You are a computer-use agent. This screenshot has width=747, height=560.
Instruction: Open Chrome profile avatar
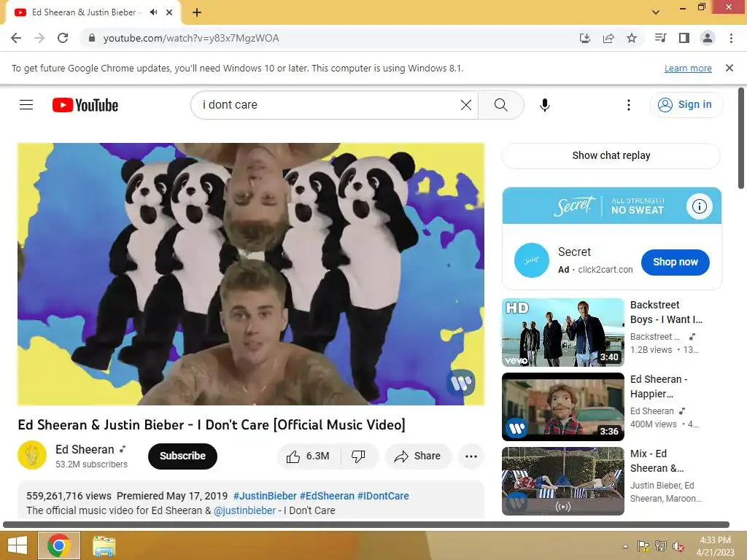click(708, 38)
